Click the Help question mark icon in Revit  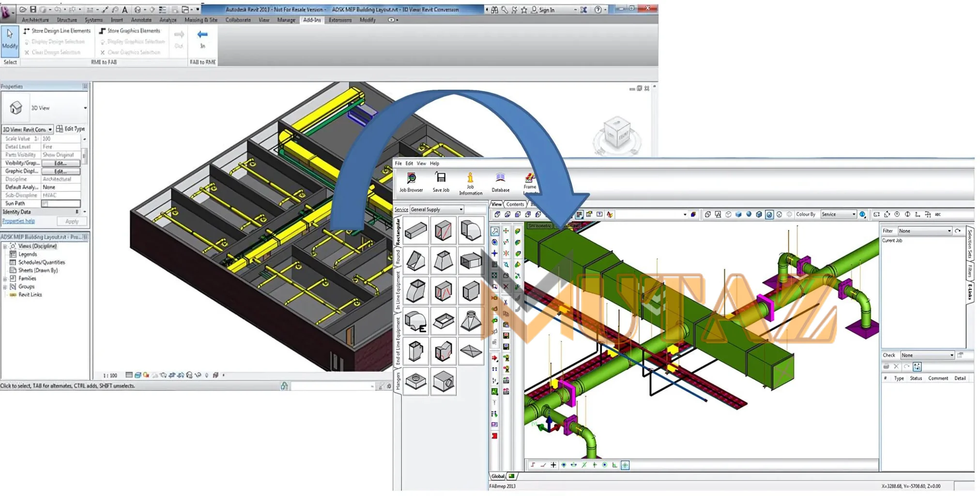(x=598, y=10)
